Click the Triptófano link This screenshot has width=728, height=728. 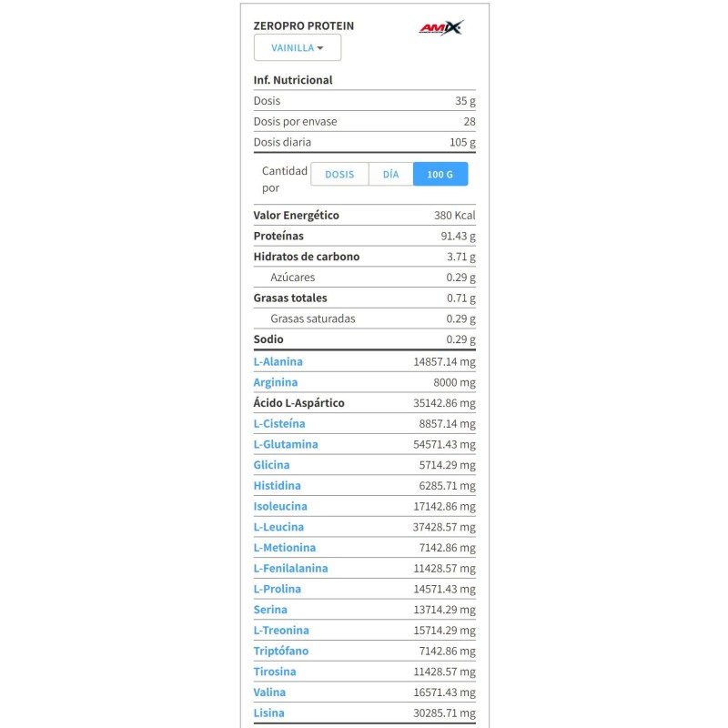[x=281, y=651]
